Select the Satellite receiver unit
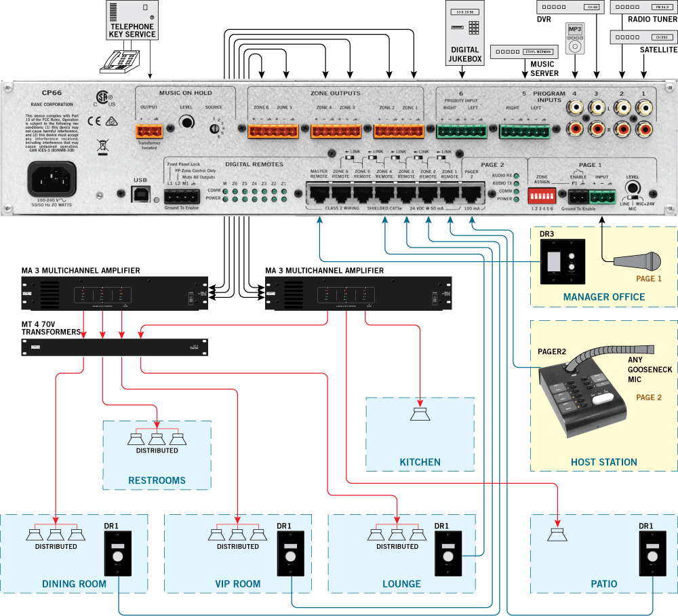This screenshot has width=678, height=616. point(644,37)
